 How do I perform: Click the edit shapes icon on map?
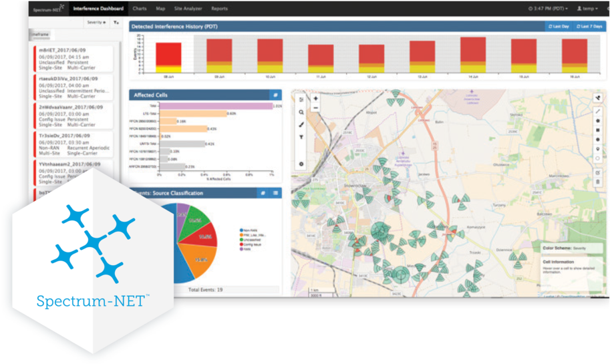598,173
